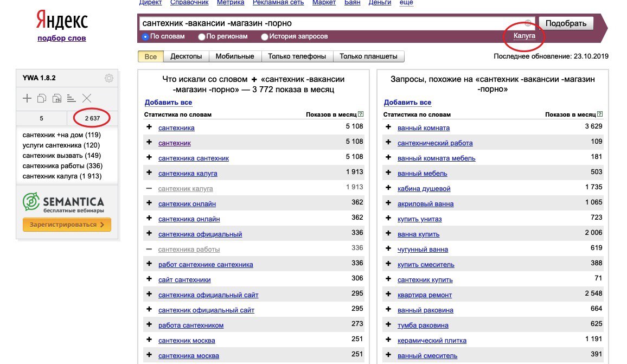
Task: Sort the YWA collected phrases list
Action: tap(72, 98)
